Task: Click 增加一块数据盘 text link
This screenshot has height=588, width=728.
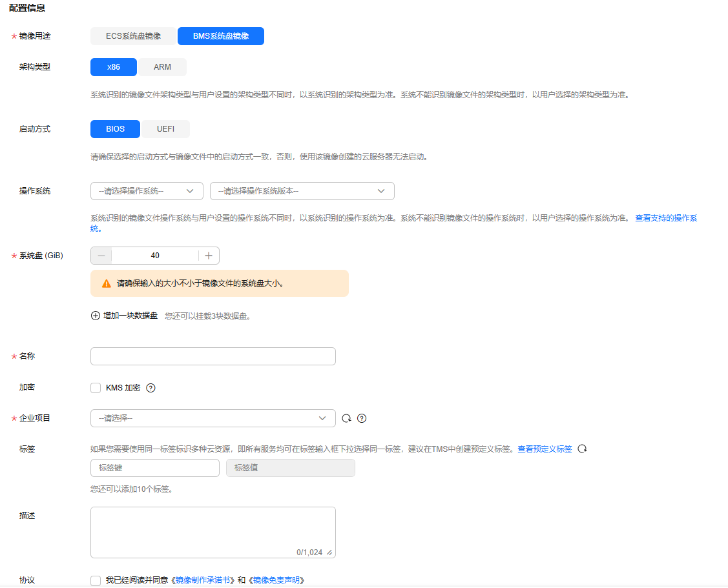Action: coord(130,316)
